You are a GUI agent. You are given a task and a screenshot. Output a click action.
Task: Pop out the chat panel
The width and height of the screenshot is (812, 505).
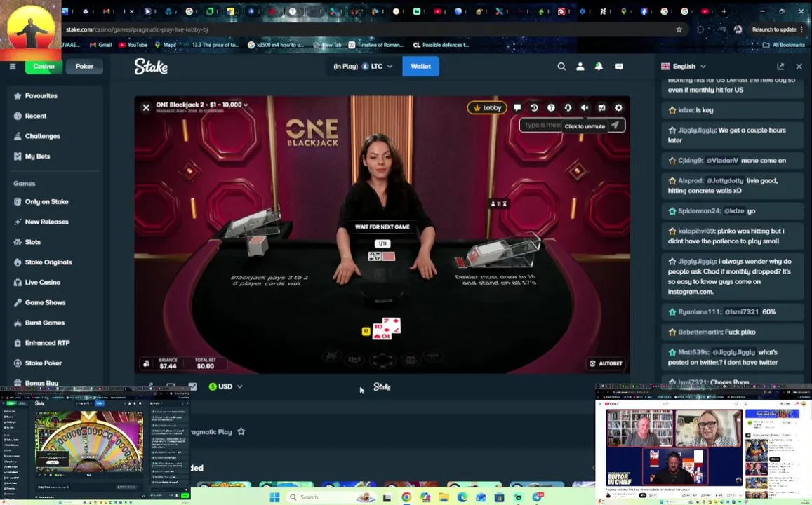780,66
